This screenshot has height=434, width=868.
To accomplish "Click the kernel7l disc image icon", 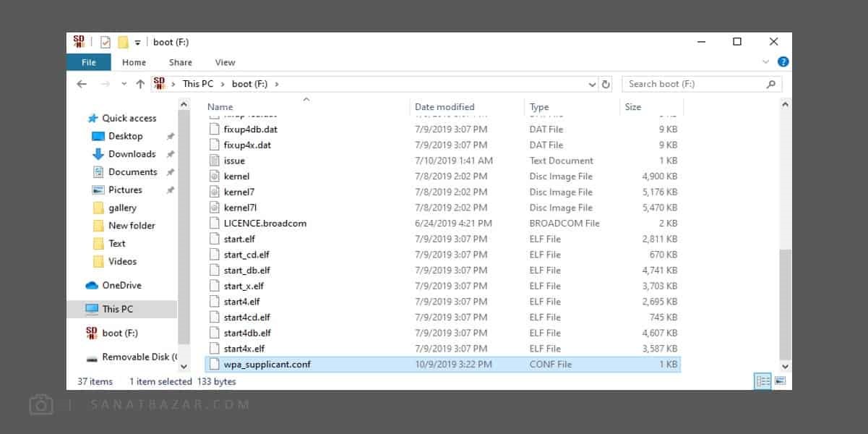I will pyautogui.click(x=214, y=208).
